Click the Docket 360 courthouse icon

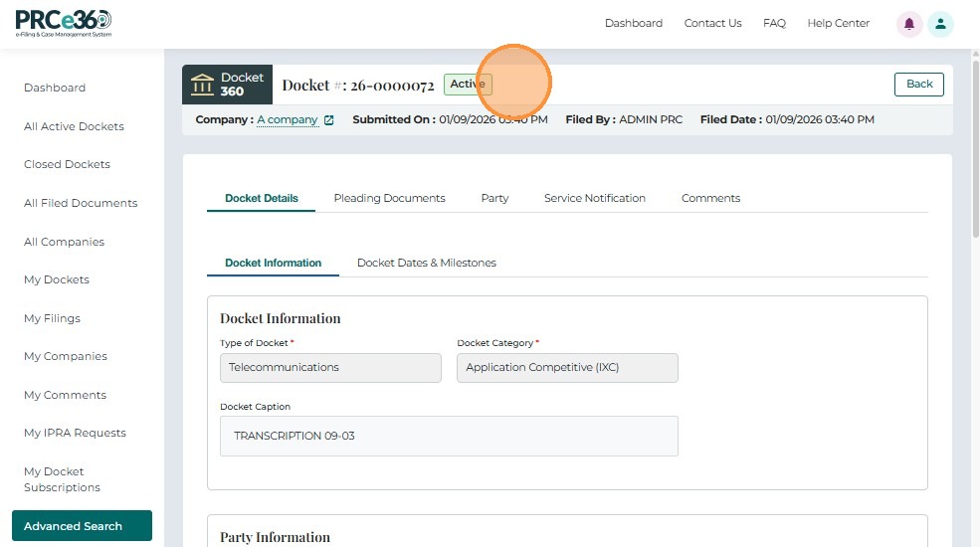(202, 85)
